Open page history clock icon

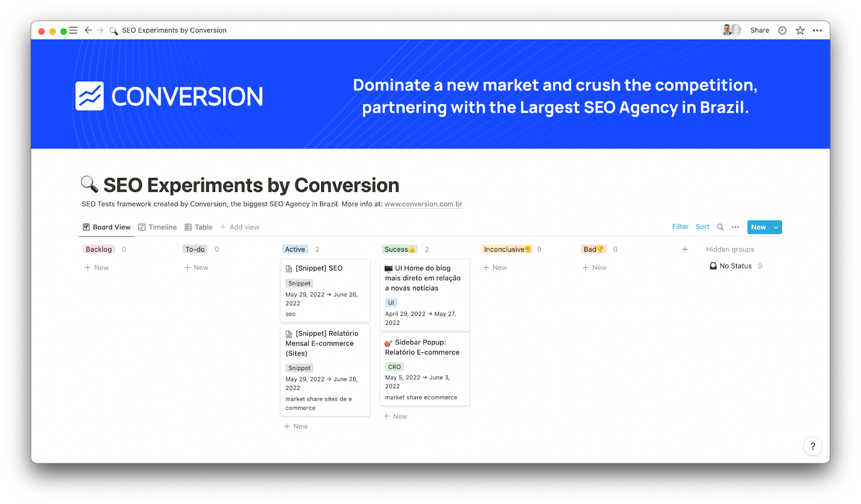tap(782, 30)
